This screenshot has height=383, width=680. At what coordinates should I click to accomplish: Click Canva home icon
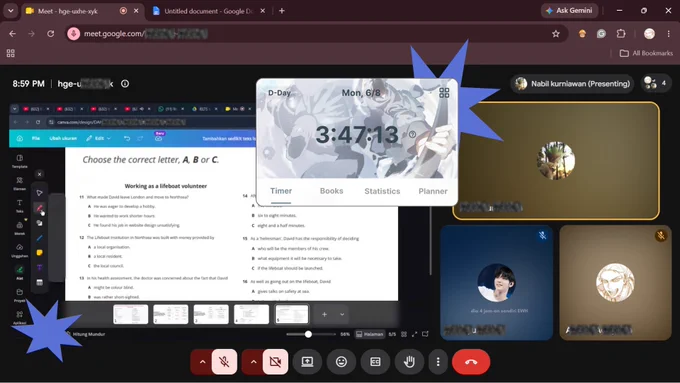(20, 138)
